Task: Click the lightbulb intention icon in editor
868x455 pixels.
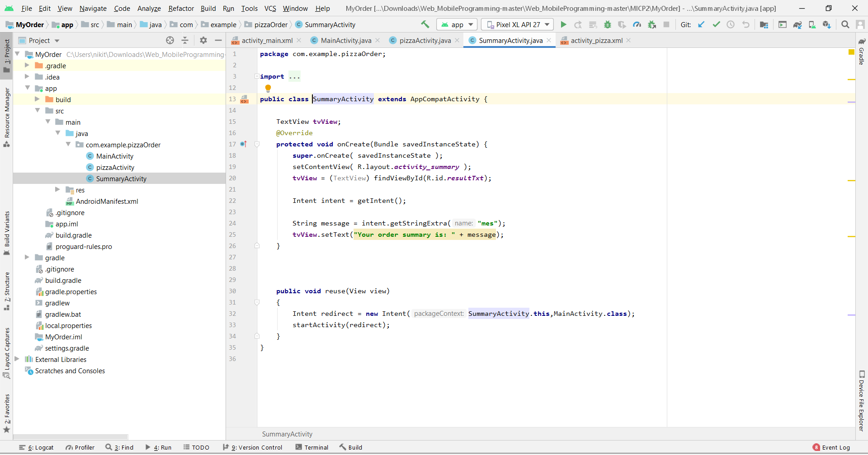Action: click(x=268, y=88)
